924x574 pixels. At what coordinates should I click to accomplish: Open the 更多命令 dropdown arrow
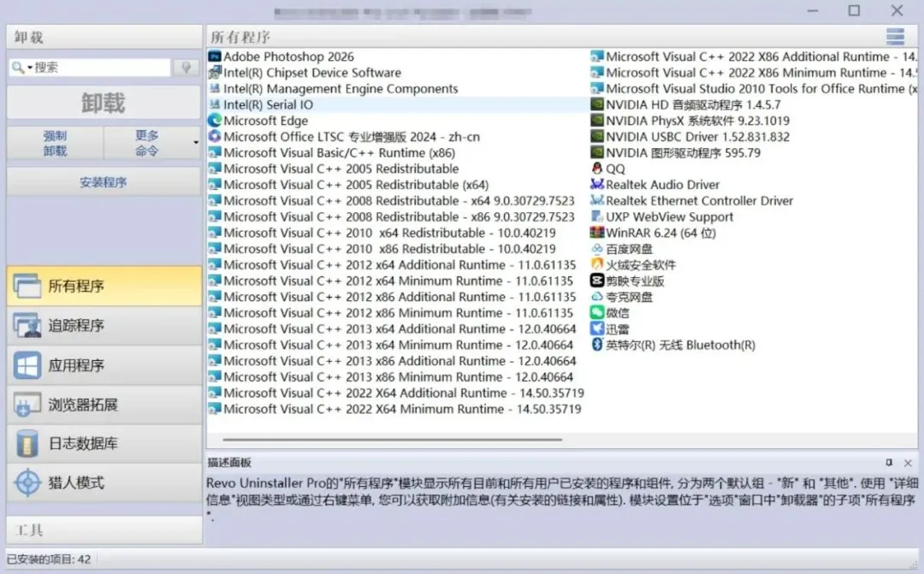[x=196, y=143]
